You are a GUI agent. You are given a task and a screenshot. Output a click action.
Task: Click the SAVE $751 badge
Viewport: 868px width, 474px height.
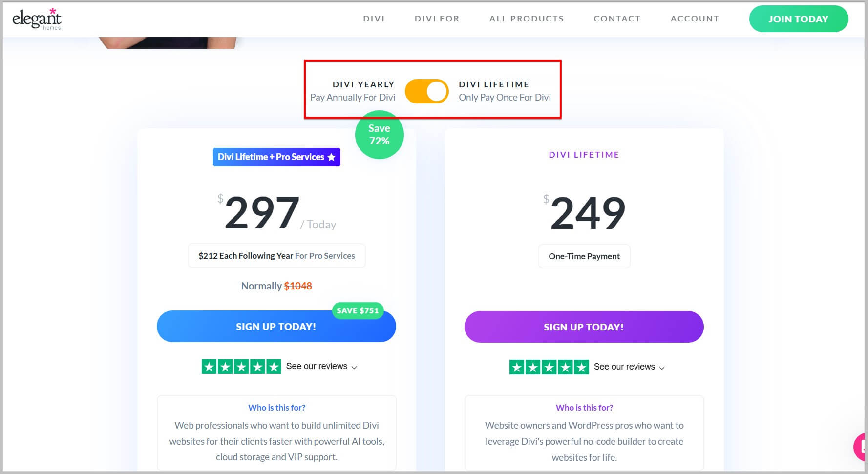(x=358, y=310)
